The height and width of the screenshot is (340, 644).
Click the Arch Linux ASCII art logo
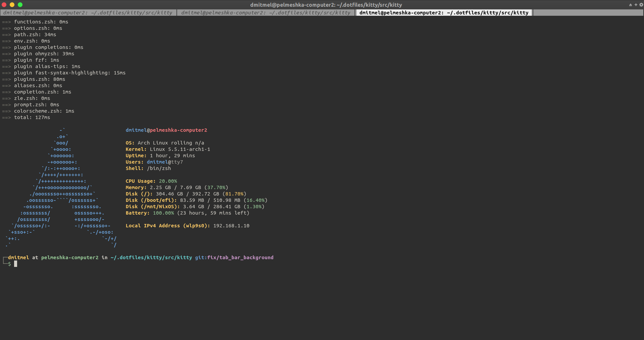tap(61, 187)
